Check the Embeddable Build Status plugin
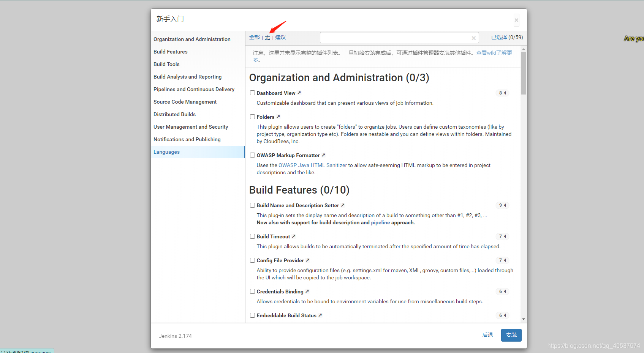The height and width of the screenshot is (353, 644). (252, 315)
